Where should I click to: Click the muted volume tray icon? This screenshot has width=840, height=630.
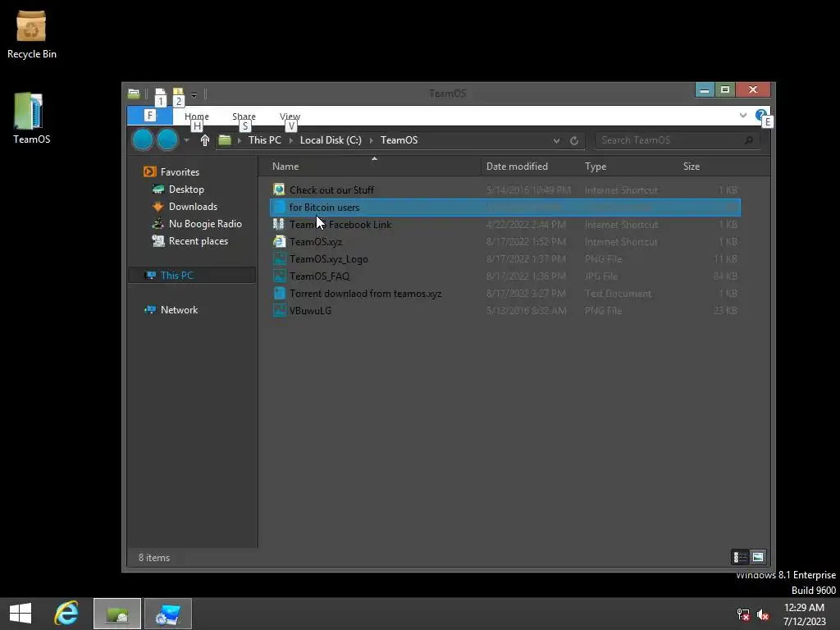763,614
